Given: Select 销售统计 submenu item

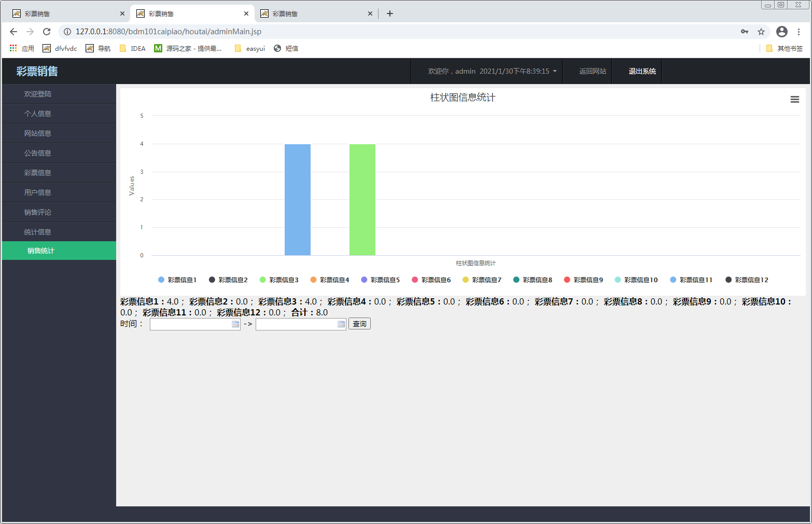Looking at the screenshot, I should pyautogui.click(x=59, y=251).
